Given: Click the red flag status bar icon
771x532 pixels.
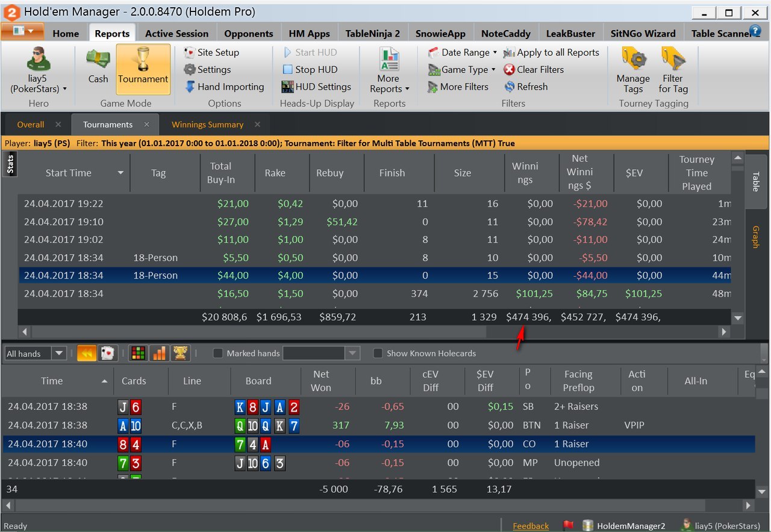Looking at the screenshot, I should click(x=567, y=525).
